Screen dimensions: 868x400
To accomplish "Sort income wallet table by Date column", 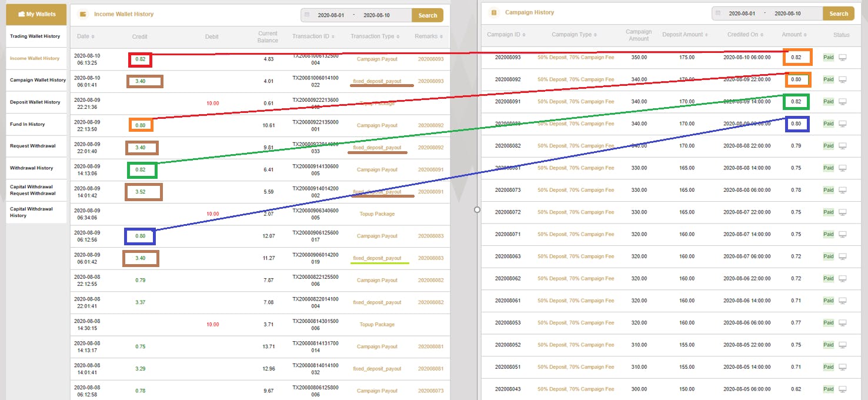I will tap(86, 36).
